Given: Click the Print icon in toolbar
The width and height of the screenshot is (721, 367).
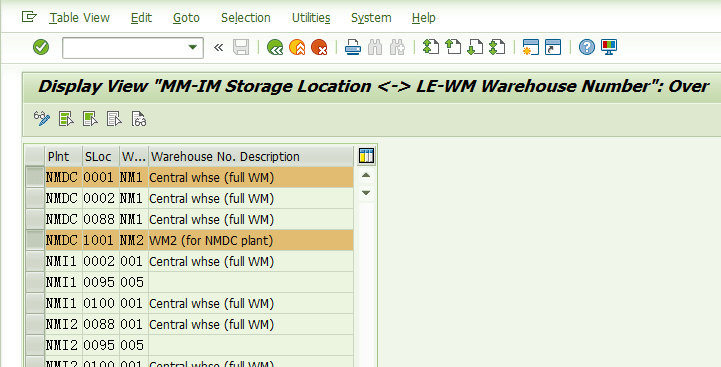Looking at the screenshot, I should [x=353, y=47].
